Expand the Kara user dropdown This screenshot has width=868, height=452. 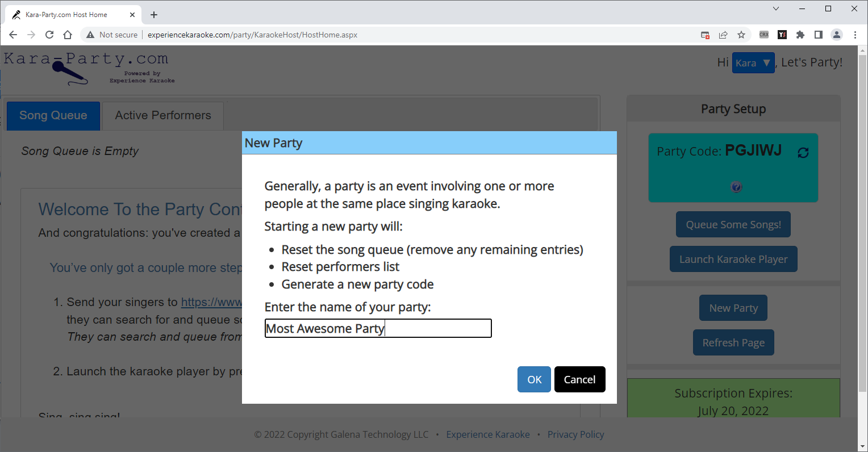pyautogui.click(x=753, y=63)
